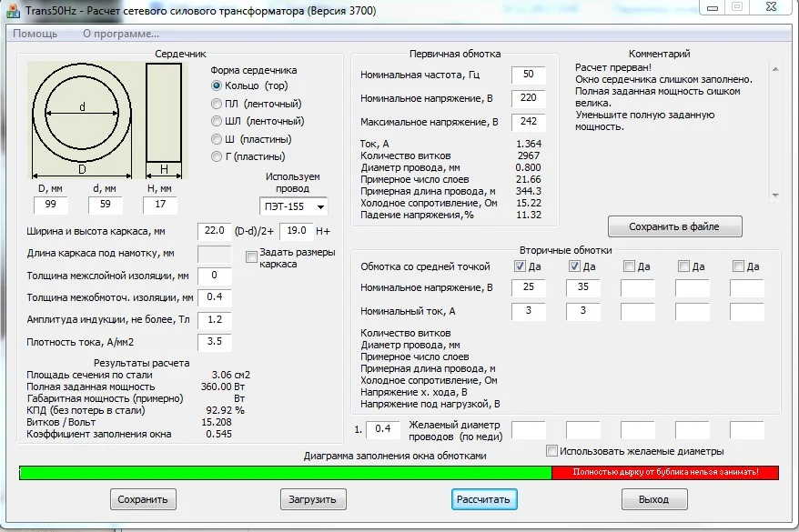Screen dimensions: 799x532
Task: Select the Ш (пластины) core shape
Action: pyautogui.click(x=216, y=139)
